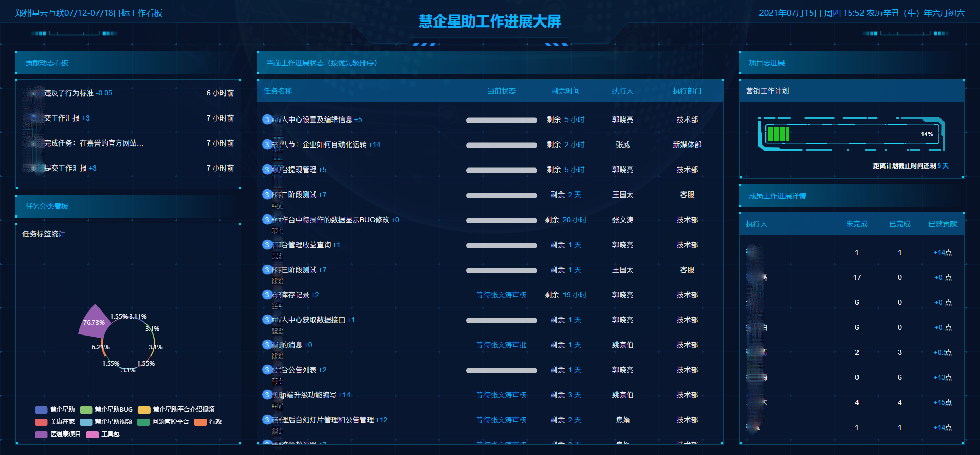Click the priority badge beside 后台提现管理 task
Image resolution: width=980 pixels, height=455 pixels.
coord(267,170)
